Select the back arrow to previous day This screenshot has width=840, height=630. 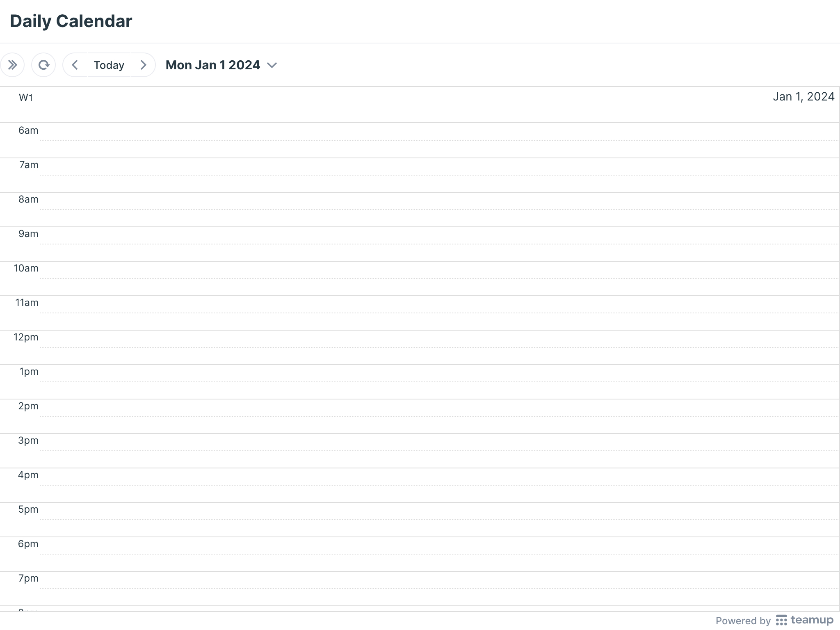tap(74, 65)
